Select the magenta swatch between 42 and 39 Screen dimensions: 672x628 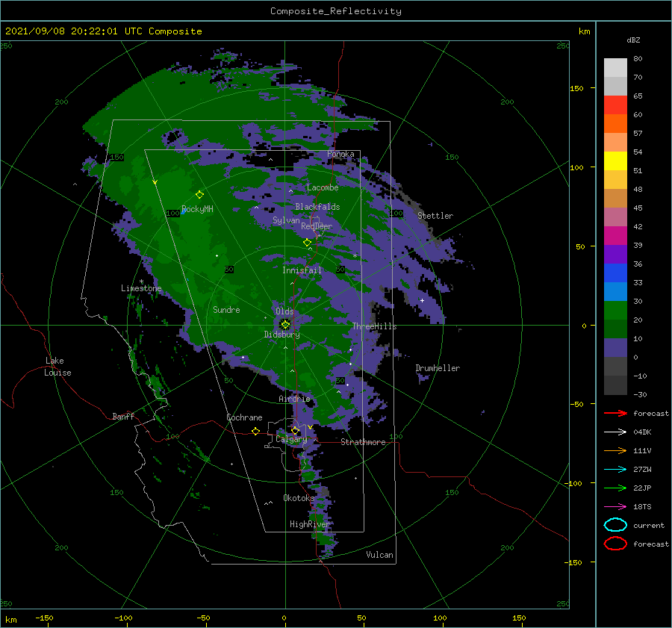(615, 236)
